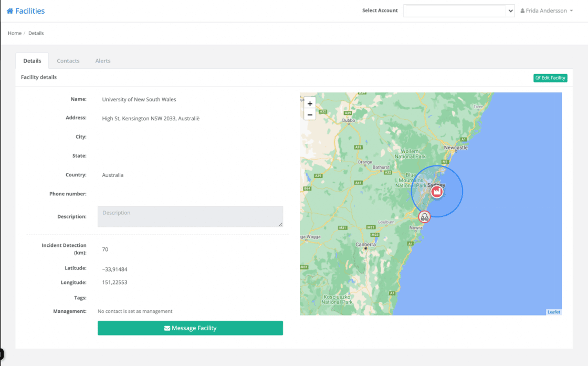Click the red factory marker on map
This screenshot has width=588, height=366.
(436, 192)
